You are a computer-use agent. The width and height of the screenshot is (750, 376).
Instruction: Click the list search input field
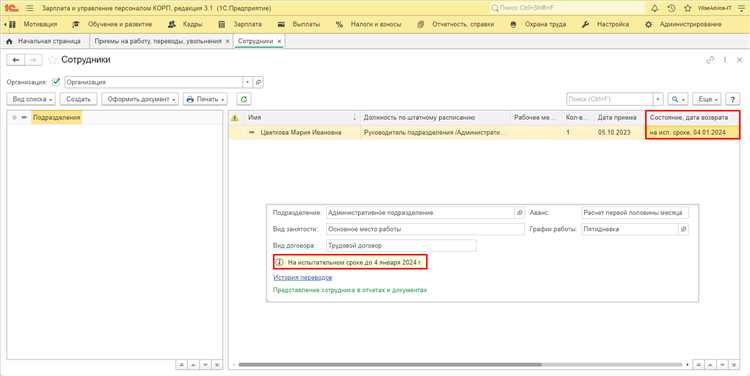610,99
